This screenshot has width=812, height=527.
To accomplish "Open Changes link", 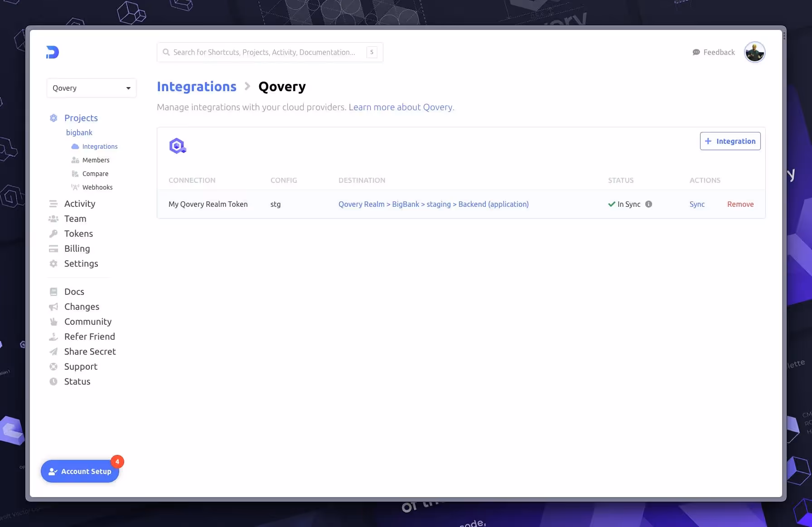I will pos(82,307).
